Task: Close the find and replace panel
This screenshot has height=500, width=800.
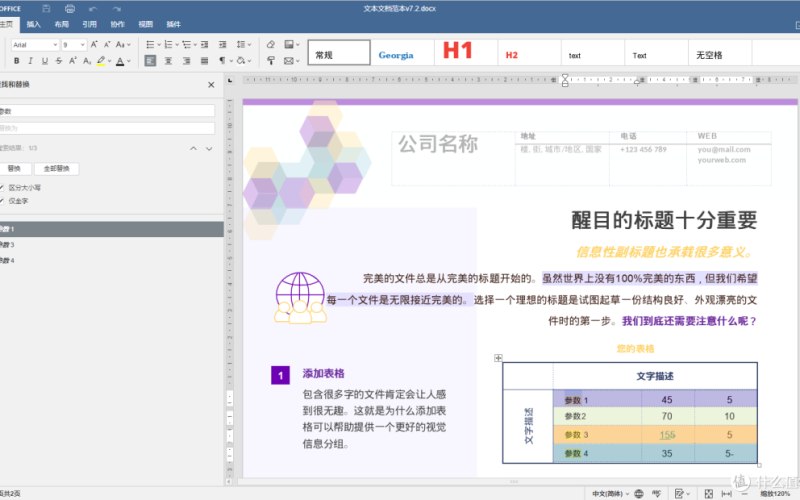Action: click(211, 85)
